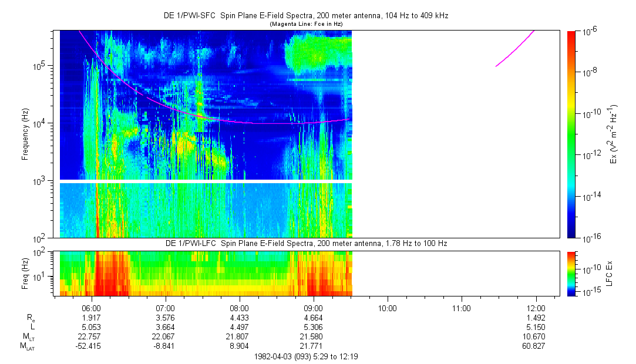Click the Magenta Line Fce subtitle text
This screenshot has width=636, height=364.
click(x=305, y=24)
